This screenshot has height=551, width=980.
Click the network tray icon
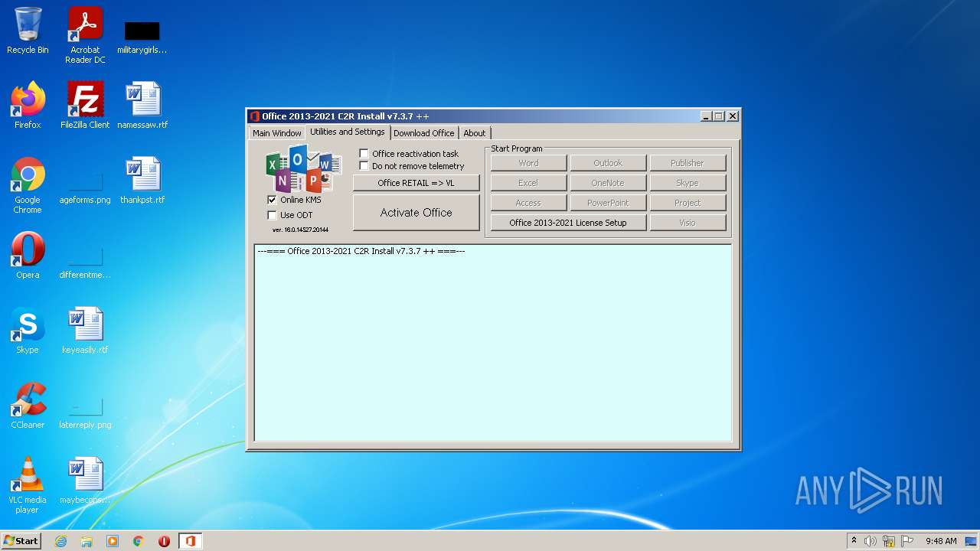click(x=889, y=541)
